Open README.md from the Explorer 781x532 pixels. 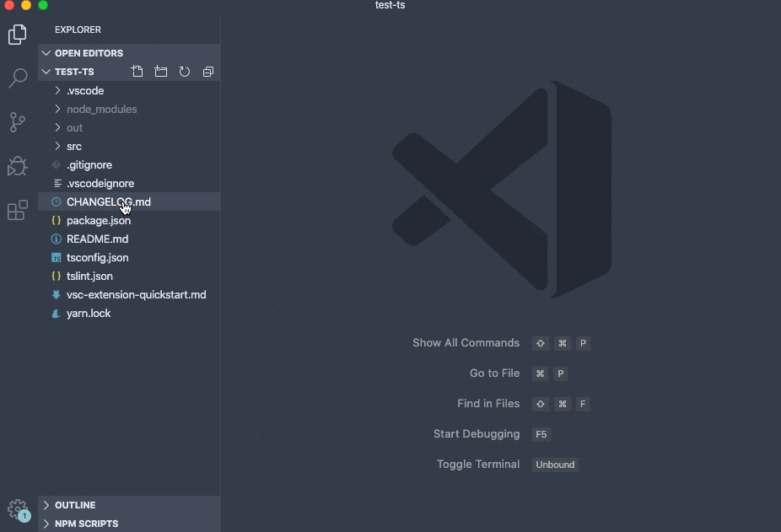click(x=98, y=239)
